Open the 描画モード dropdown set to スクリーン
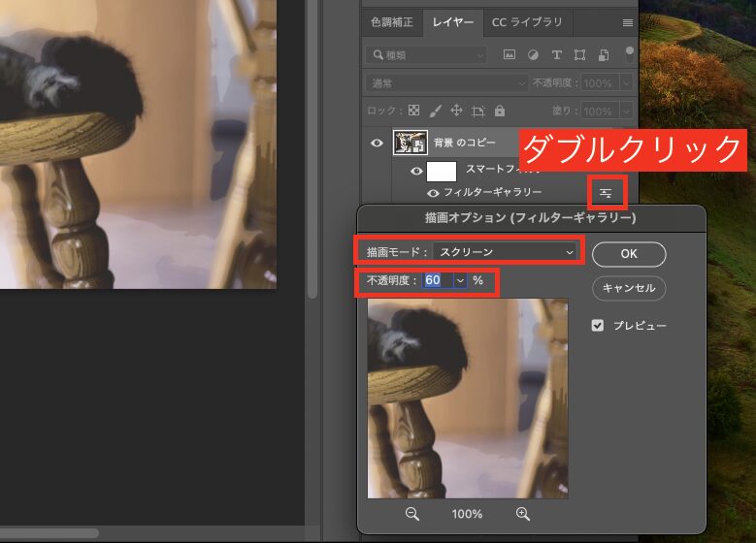The height and width of the screenshot is (543, 756). [506, 252]
